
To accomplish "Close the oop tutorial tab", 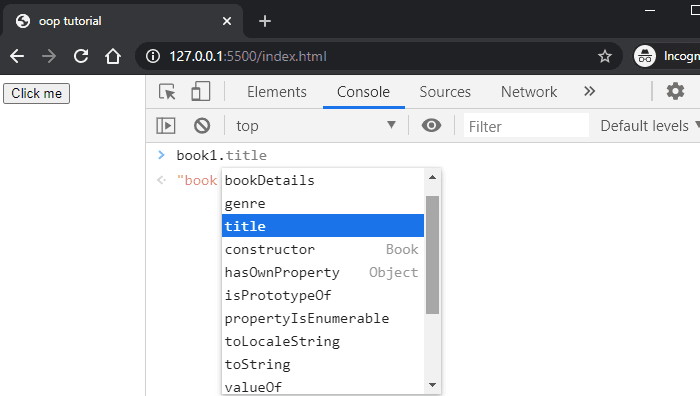I will coord(227,21).
